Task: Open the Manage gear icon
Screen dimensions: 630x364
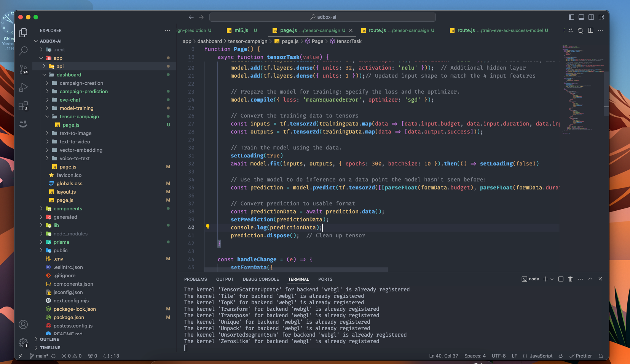Action: pos(23,343)
